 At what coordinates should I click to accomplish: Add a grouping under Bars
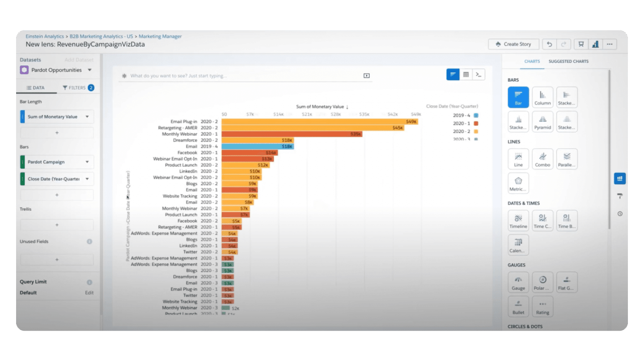coord(57,195)
